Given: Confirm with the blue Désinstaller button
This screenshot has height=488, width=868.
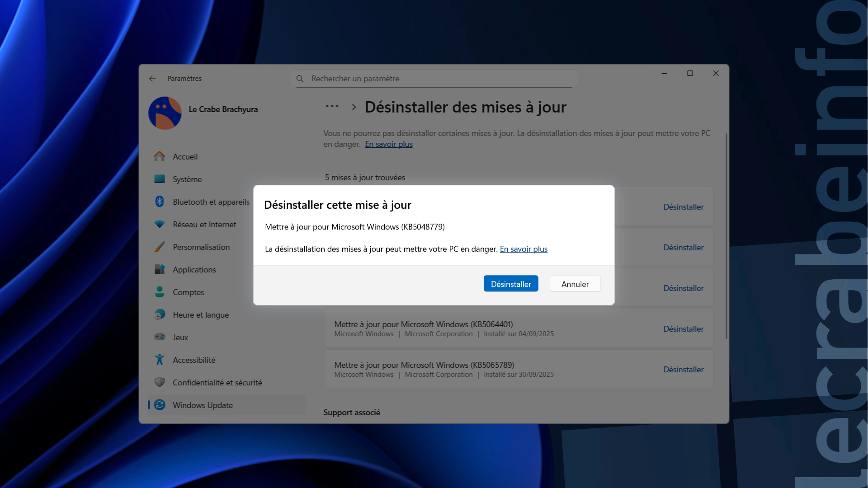Looking at the screenshot, I should tap(510, 284).
